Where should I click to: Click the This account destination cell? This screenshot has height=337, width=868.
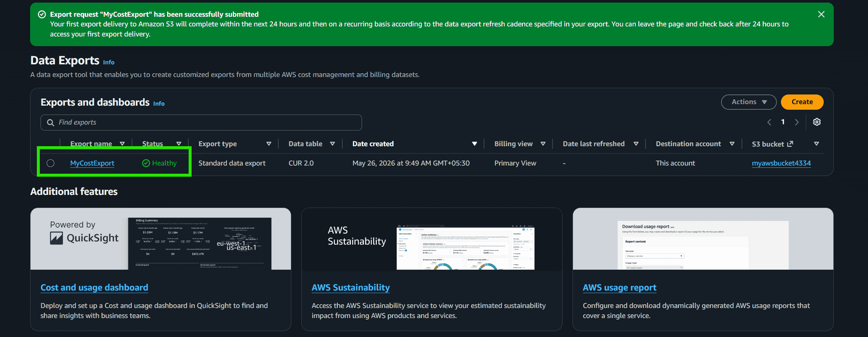pos(675,163)
